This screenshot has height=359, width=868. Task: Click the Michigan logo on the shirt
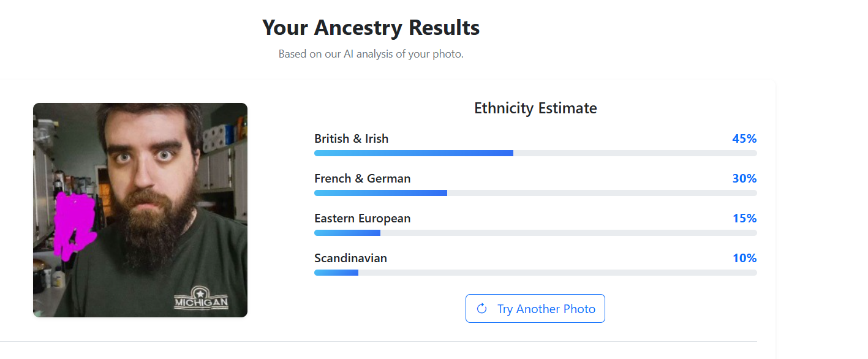(x=202, y=298)
